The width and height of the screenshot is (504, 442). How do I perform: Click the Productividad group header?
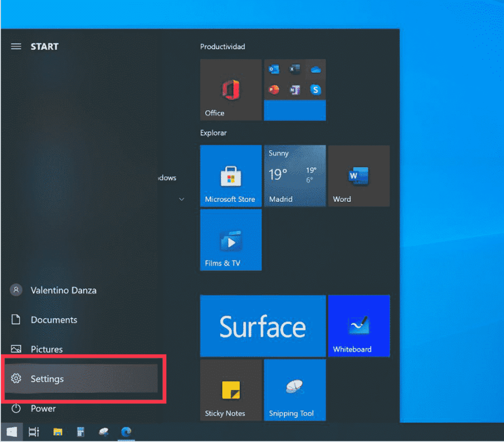click(222, 47)
